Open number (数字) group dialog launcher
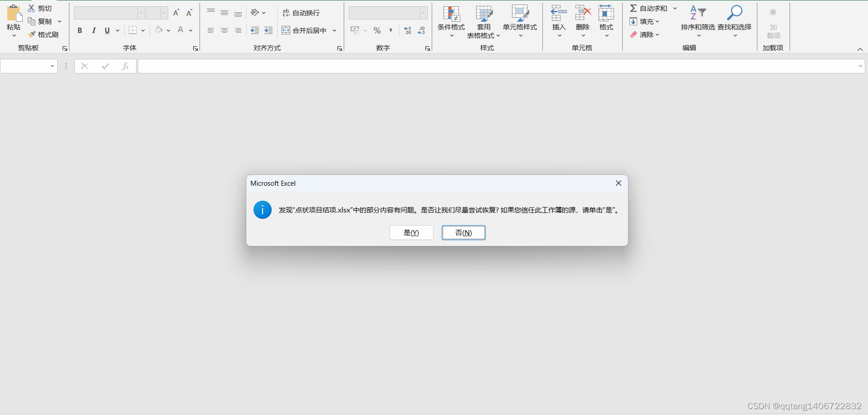The image size is (868, 415). (x=428, y=48)
